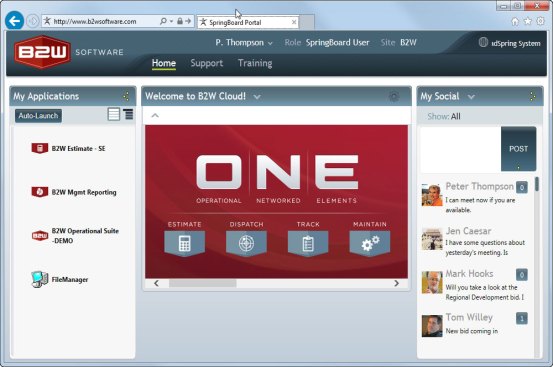Click Tom Willey's comment count badge
Screen dimensions: 553x367
click(x=522, y=318)
